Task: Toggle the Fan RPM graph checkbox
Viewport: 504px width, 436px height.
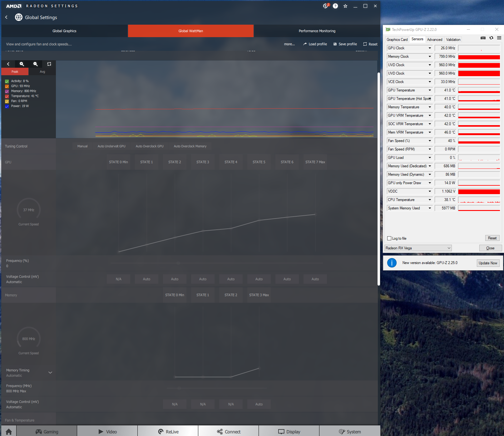Action: (7, 101)
